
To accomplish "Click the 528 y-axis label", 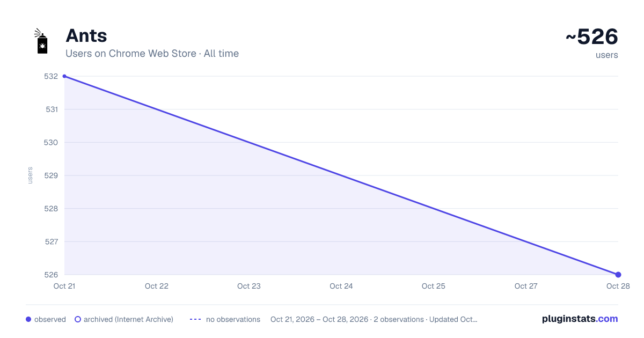I will pos(52,209).
